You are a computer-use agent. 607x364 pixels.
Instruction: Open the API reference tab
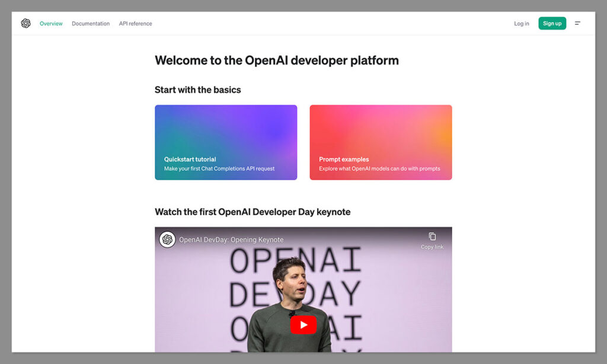click(136, 24)
